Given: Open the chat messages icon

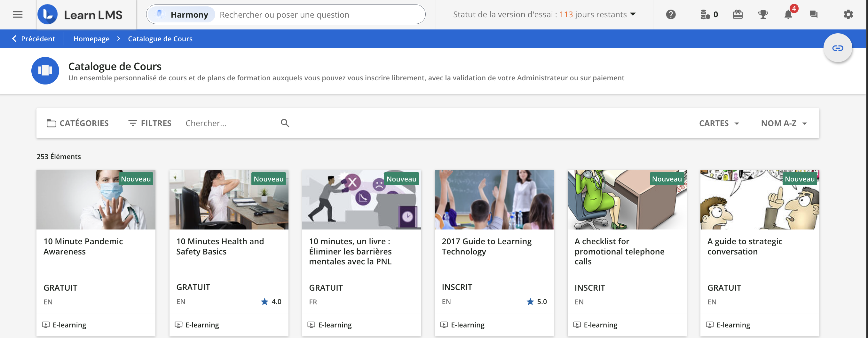Looking at the screenshot, I should click(x=813, y=14).
